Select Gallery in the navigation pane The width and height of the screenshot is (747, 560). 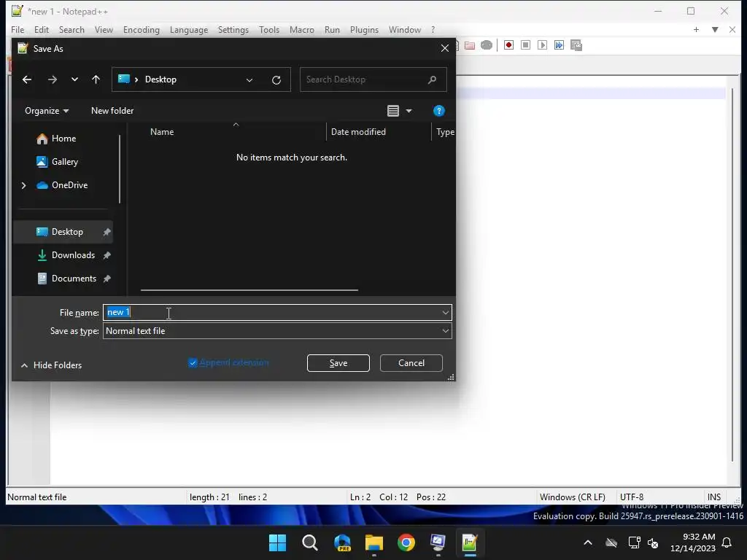pyautogui.click(x=65, y=162)
